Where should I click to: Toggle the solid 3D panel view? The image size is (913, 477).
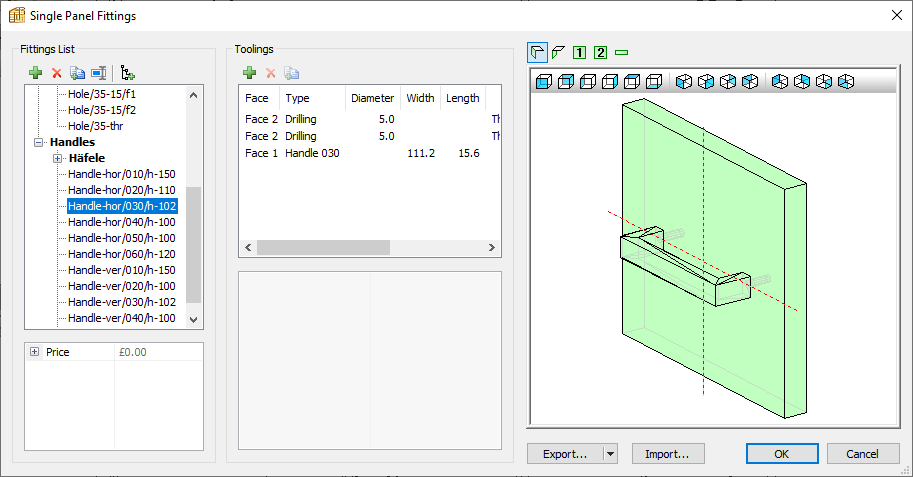[x=538, y=52]
